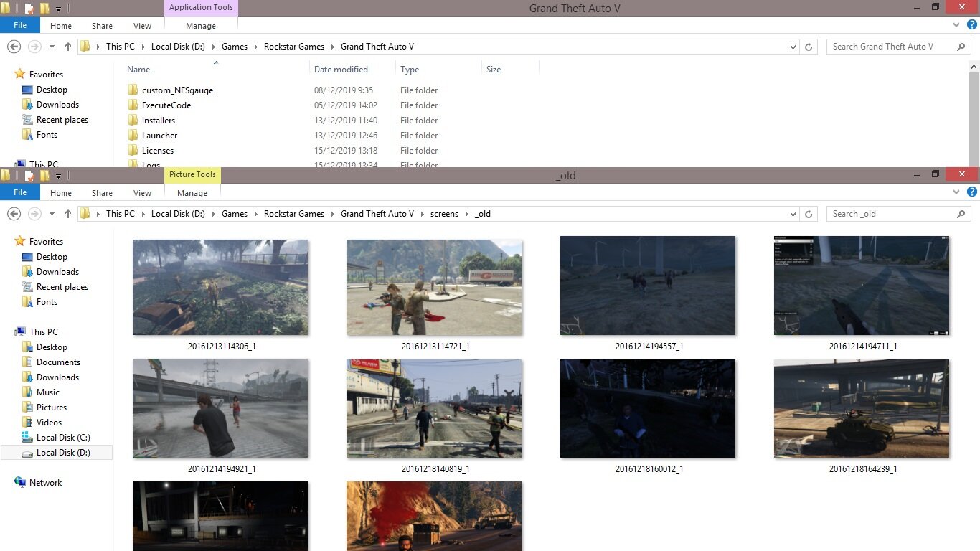The width and height of the screenshot is (980, 551).
Task: Open the custom_NFSgauge folder
Action: pos(177,90)
